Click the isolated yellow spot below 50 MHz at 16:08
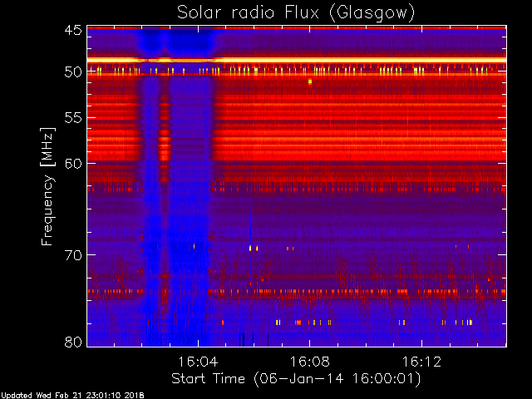This screenshot has width=532, height=399. (x=310, y=81)
